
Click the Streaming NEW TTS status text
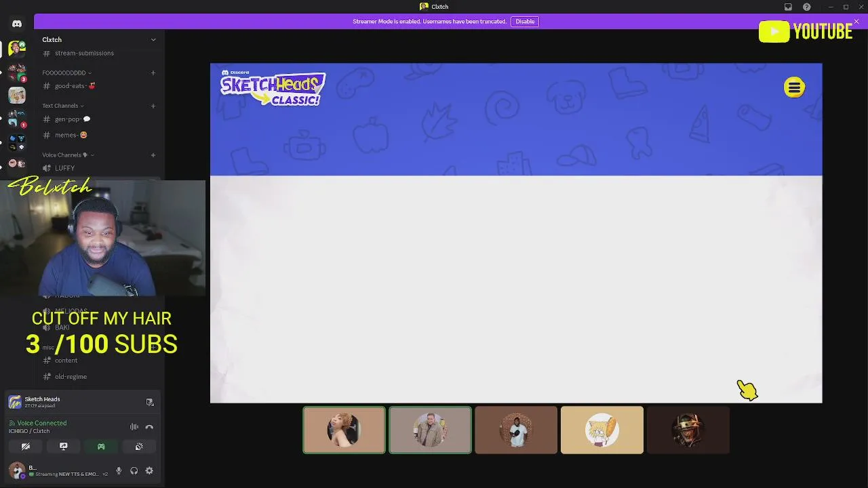pos(66,474)
